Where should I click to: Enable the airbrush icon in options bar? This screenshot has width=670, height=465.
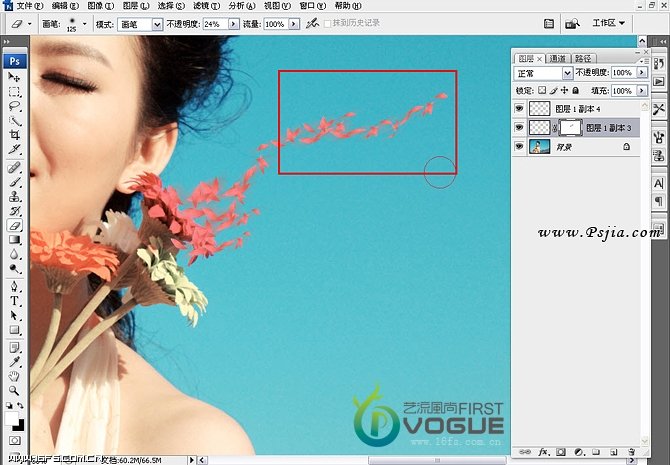click(313, 22)
